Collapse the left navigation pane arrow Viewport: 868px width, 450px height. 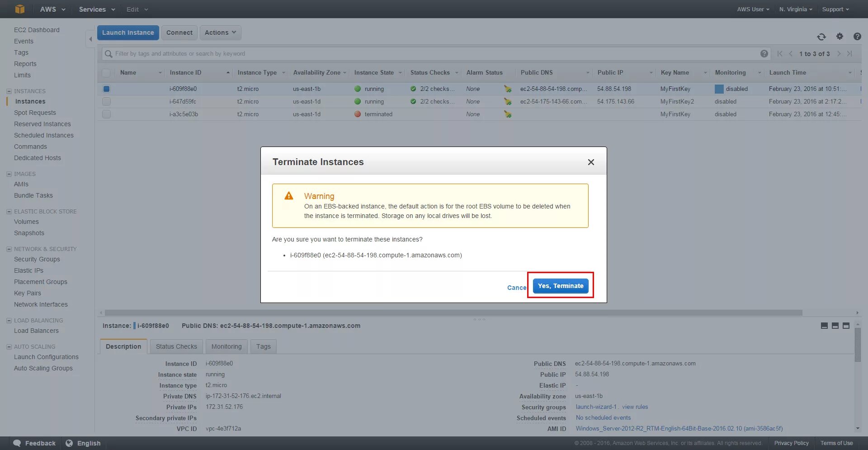[90, 39]
